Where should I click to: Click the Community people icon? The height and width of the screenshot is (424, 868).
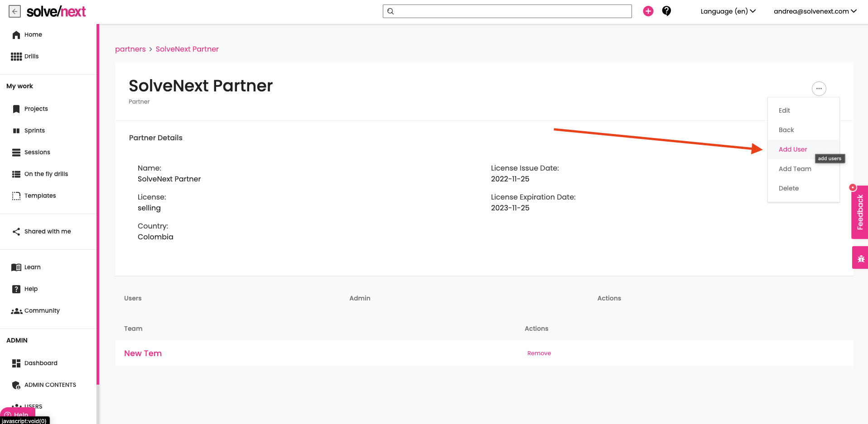(x=17, y=311)
